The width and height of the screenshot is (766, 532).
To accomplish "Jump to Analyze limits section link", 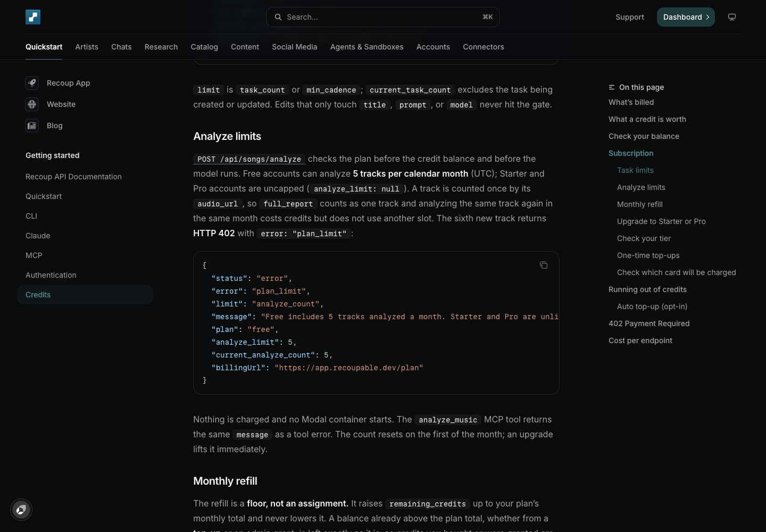I will pos(641,187).
